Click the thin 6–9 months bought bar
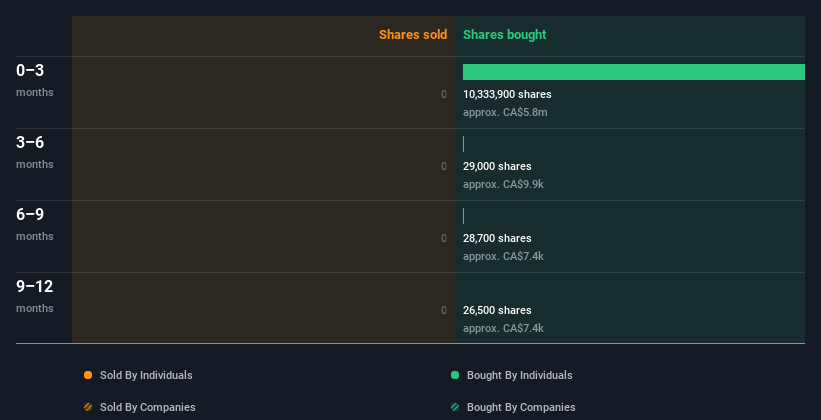The height and width of the screenshot is (420, 821). click(x=463, y=216)
